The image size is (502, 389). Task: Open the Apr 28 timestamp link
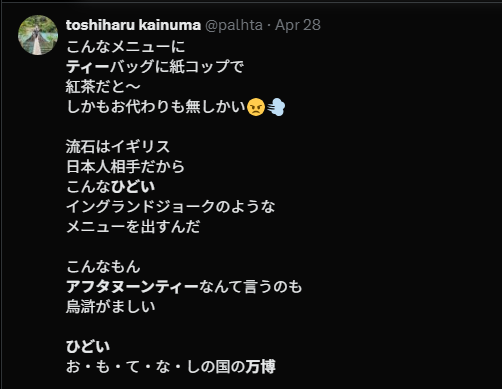tap(298, 25)
